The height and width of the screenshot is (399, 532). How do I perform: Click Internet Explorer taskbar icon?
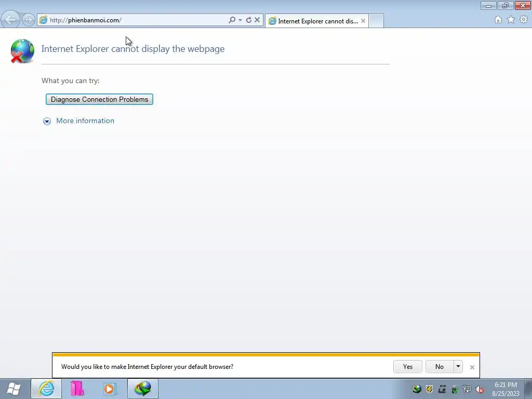coord(46,389)
